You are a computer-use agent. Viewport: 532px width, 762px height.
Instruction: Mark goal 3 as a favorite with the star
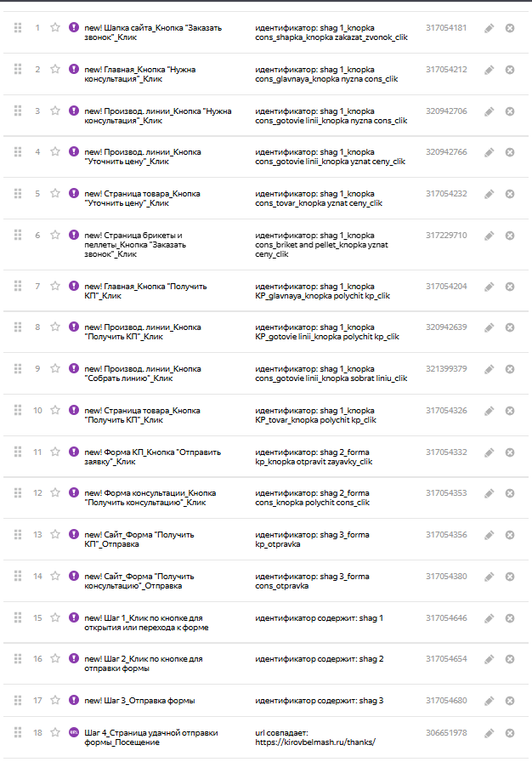pyautogui.click(x=55, y=111)
